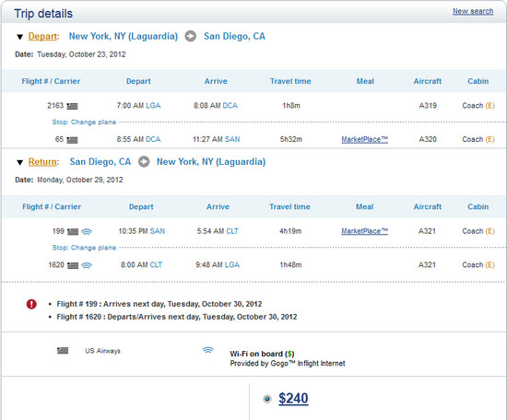Click the red alert exclamation icon
The image size is (507, 420).
pyautogui.click(x=31, y=304)
